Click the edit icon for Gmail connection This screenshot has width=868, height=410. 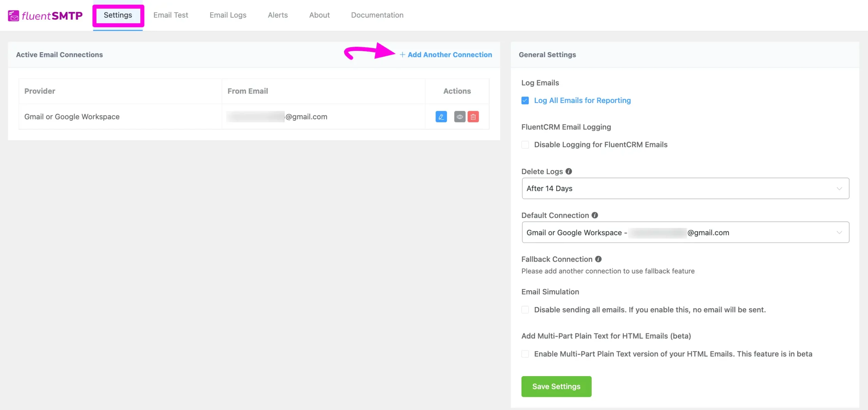(x=441, y=116)
